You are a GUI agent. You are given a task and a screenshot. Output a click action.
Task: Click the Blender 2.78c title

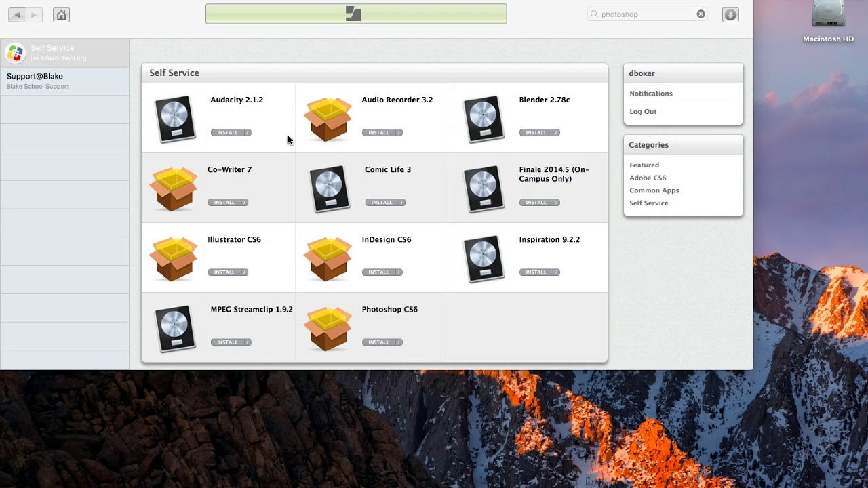pos(545,100)
